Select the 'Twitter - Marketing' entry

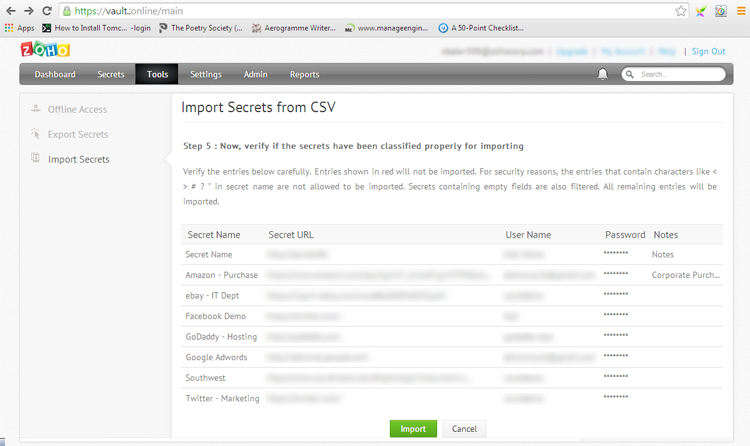click(222, 399)
